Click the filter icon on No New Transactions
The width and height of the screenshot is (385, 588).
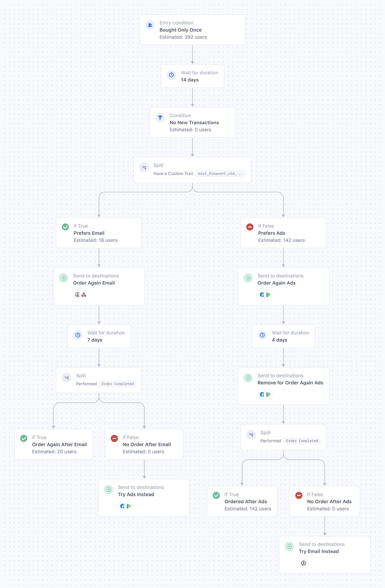pos(160,118)
